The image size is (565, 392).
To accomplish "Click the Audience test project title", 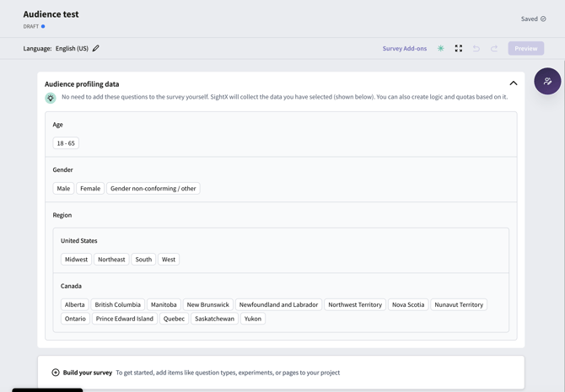I will [51, 14].
